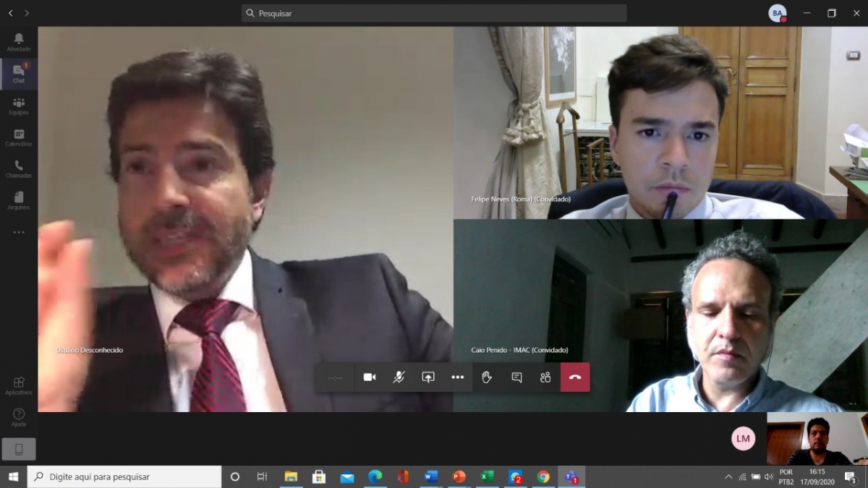Open Calendário from the sidebar

(x=19, y=137)
